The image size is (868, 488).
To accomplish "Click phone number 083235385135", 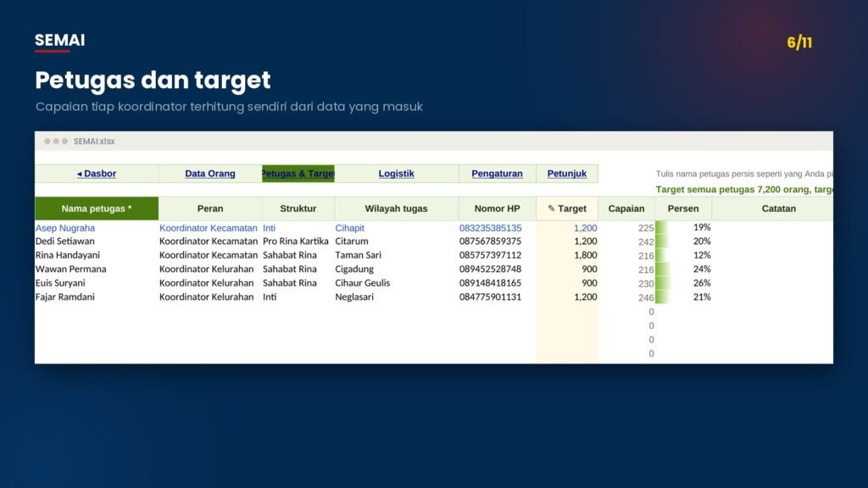I will point(491,228).
